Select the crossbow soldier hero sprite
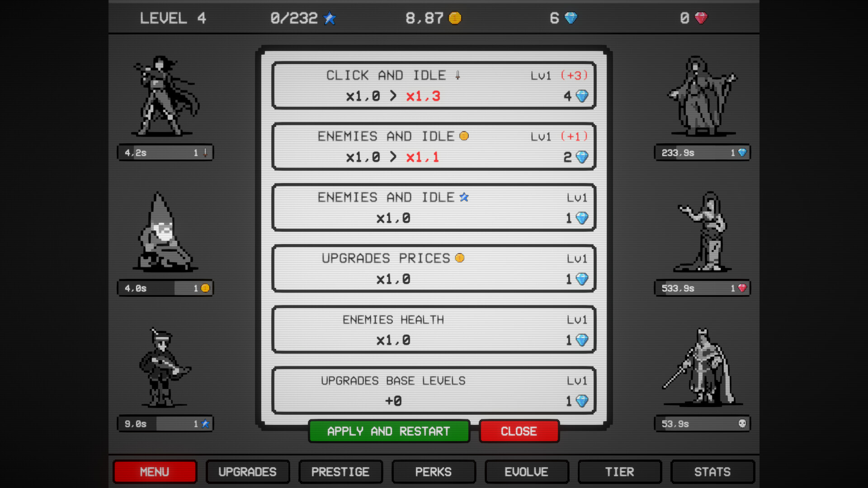The width and height of the screenshot is (868, 488). tap(165, 368)
